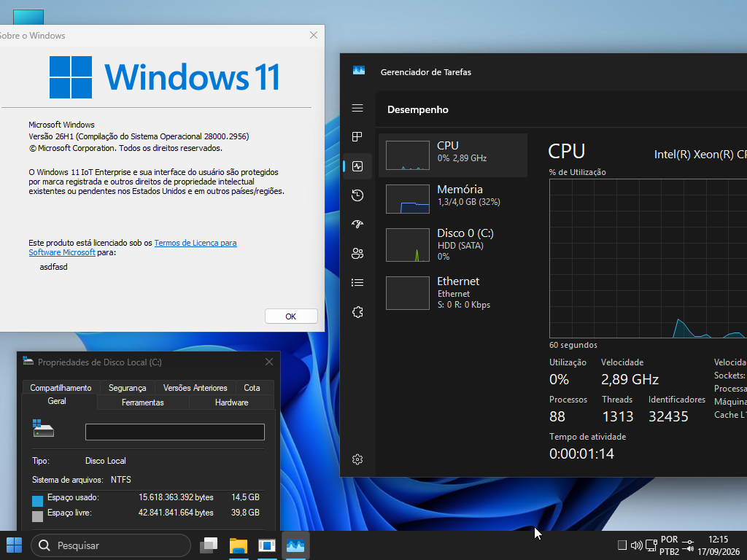This screenshot has height=560, width=747.
Task: Open Task Manager hamburger navigation menu
Action: 357,108
